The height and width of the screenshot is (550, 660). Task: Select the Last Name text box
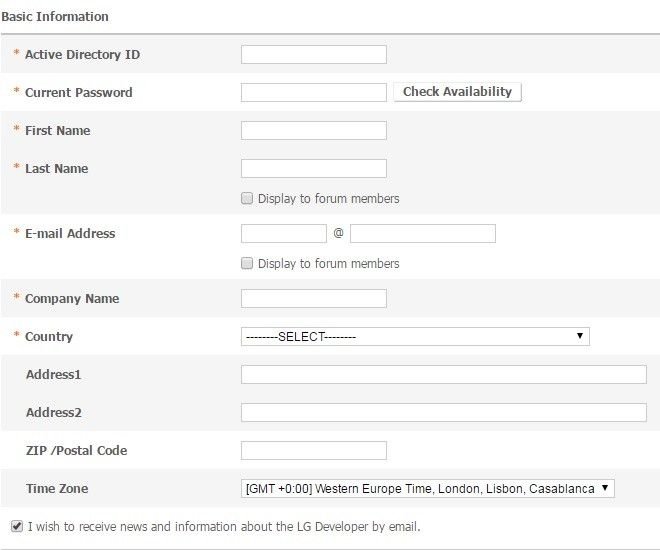(x=314, y=169)
